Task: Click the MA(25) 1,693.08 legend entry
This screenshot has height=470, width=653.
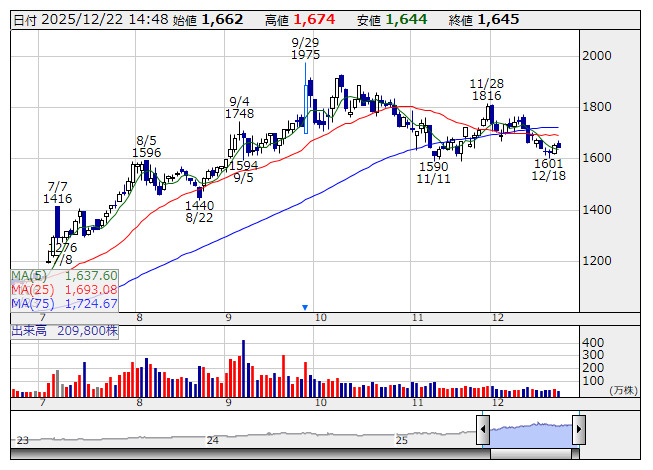Action: click(x=65, y=290)
